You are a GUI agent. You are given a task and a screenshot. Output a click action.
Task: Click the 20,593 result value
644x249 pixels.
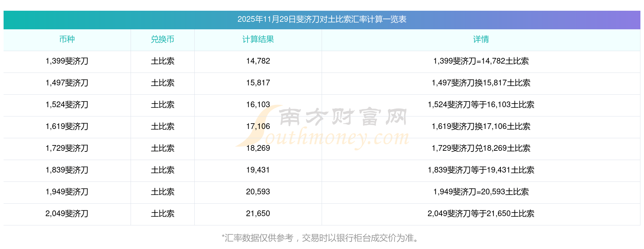coord(258,192)
